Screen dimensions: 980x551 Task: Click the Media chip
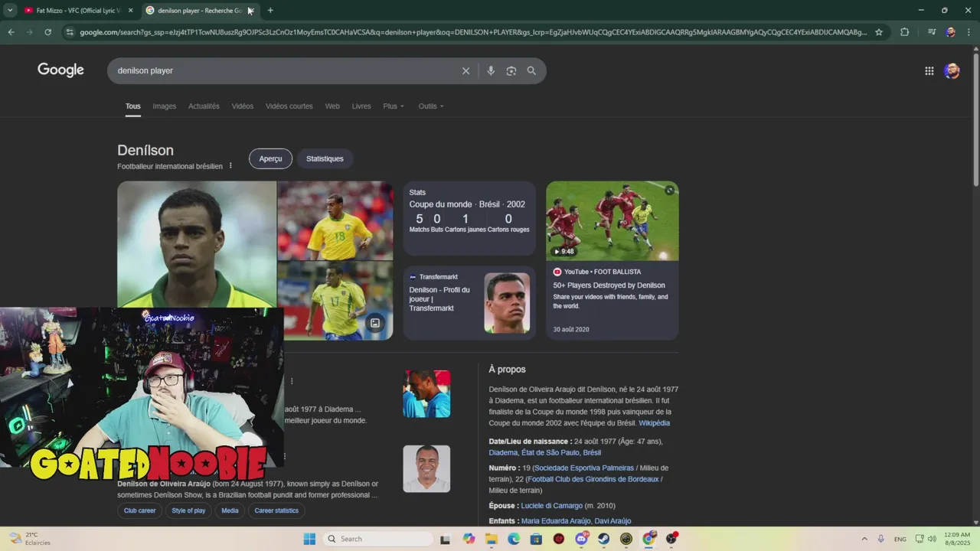(230, 510)
